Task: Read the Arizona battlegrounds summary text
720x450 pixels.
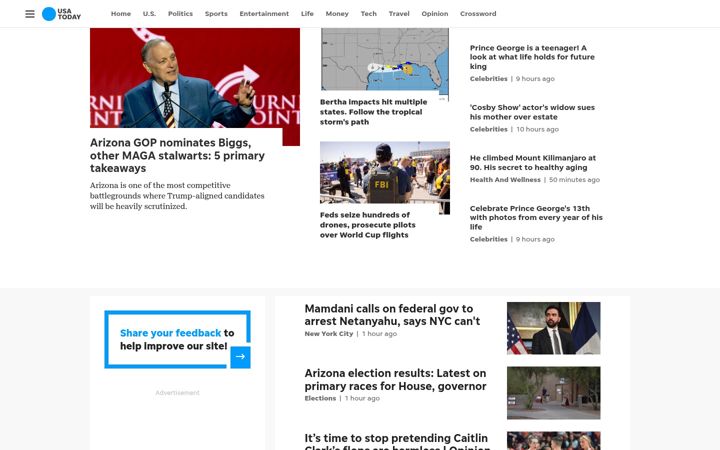Action: [x=177, y=196]
